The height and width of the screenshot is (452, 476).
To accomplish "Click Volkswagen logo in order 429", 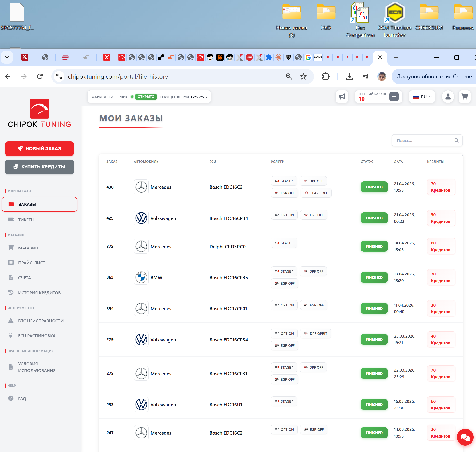I will 141,218.
